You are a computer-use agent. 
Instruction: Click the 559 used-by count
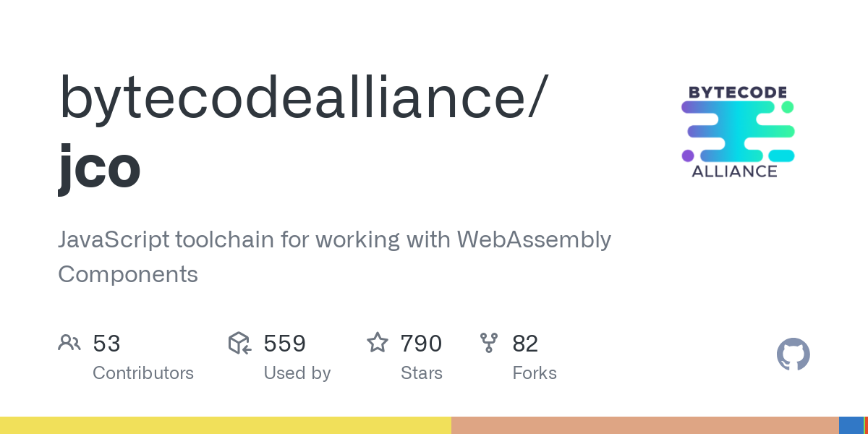284,344
